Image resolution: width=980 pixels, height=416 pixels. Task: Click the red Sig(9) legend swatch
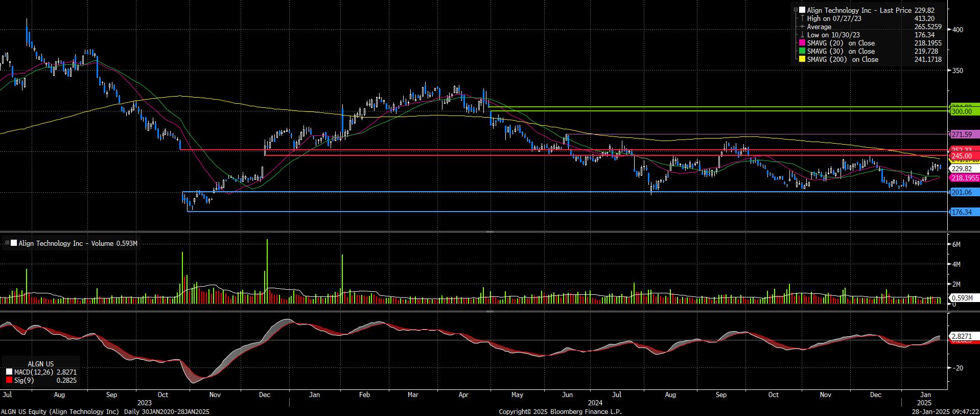(x=9, y=380)
